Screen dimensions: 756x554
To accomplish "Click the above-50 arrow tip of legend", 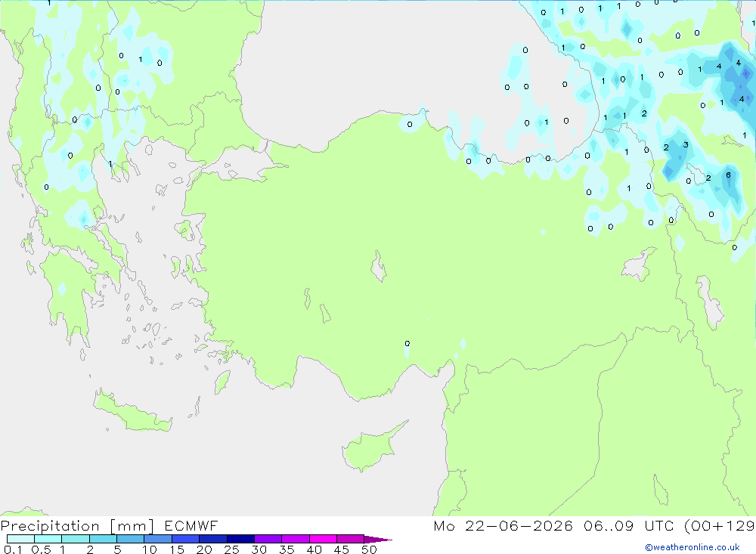I will 378,540.
